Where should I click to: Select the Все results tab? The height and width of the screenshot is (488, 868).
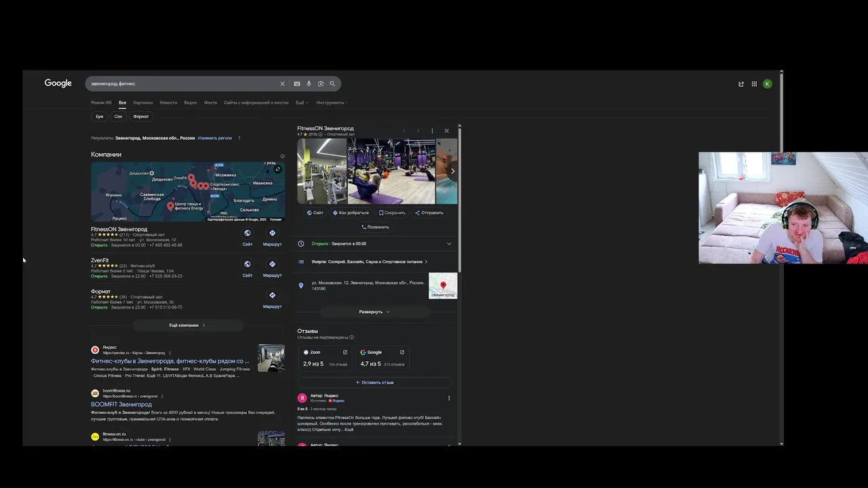123,103
